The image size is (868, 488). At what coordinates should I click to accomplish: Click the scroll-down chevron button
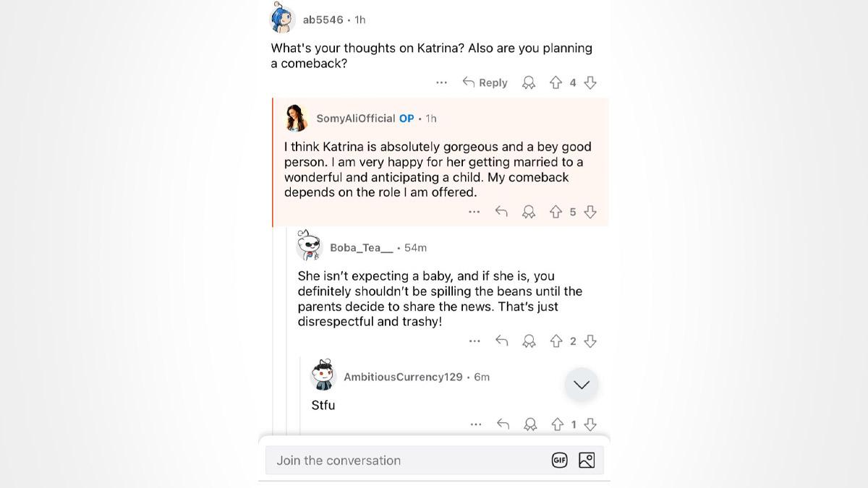pyautogui.click(x=582, y=385)
